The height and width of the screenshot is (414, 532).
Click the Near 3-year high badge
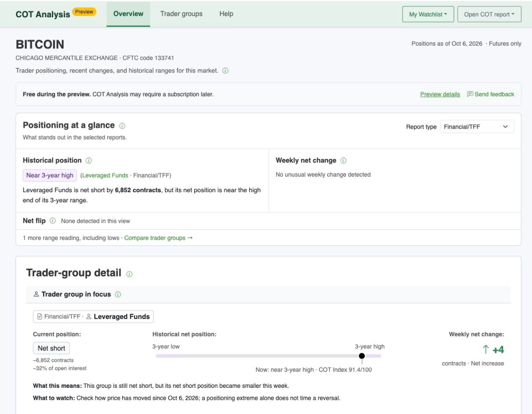(x=50, y=175)
